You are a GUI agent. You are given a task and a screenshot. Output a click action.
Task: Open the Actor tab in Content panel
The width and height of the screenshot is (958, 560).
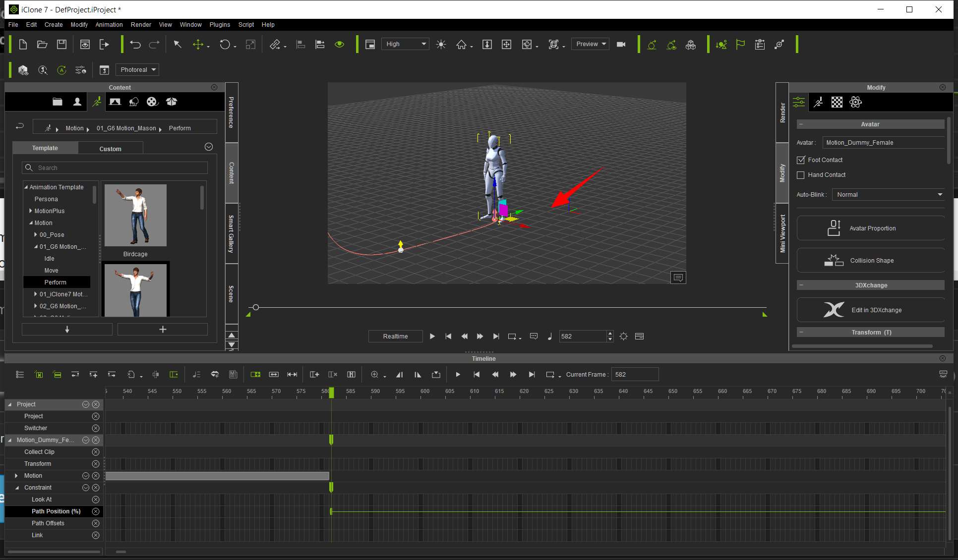pyautogui.click(x=77, y=102)
